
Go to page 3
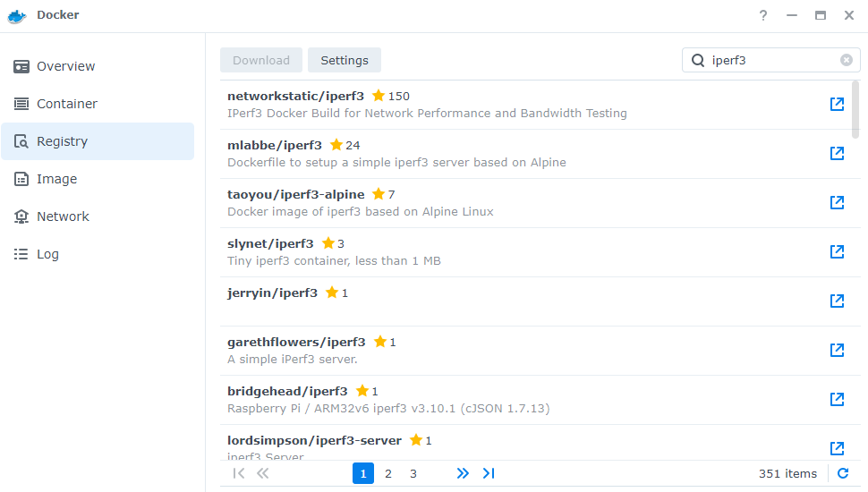tap(413, 474)
